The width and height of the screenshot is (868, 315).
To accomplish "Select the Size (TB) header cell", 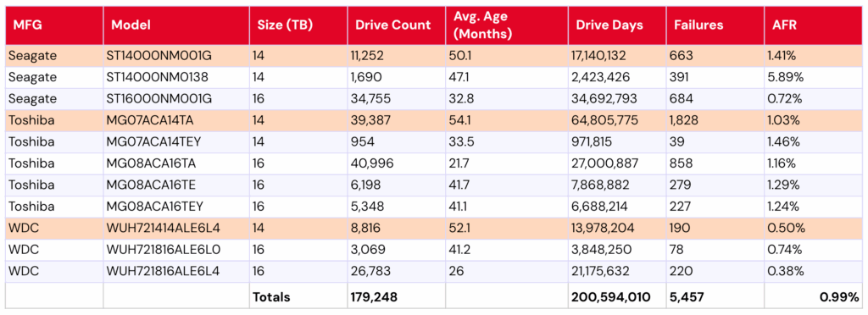I will click(x=298, y=25).
